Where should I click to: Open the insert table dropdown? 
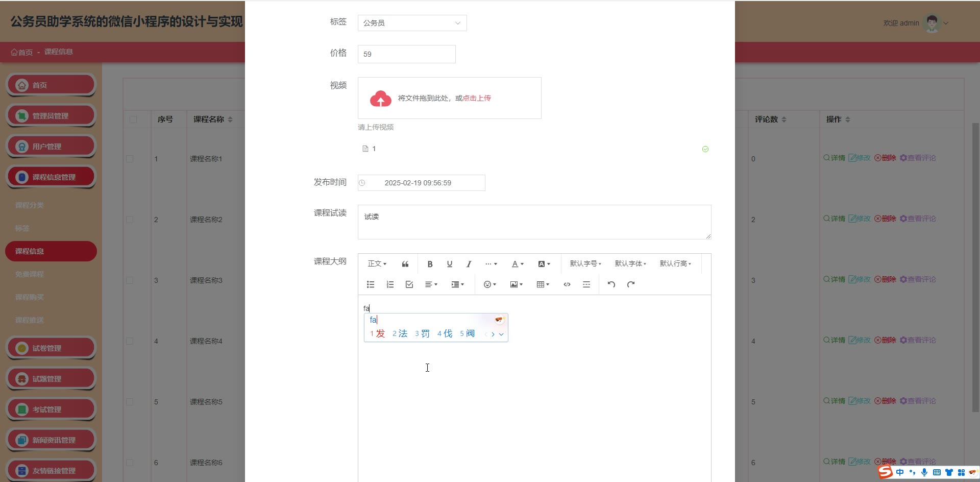tap(543, 284)
